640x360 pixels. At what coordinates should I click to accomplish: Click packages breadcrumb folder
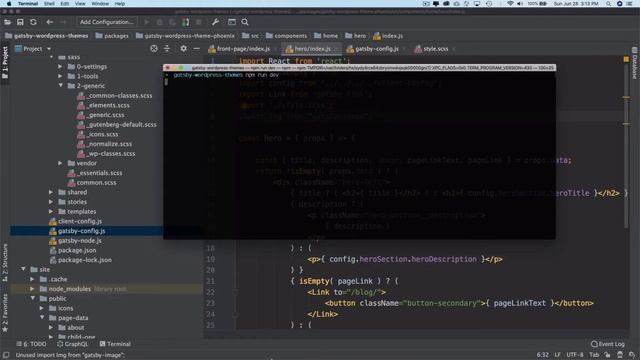tap(112, 36)
